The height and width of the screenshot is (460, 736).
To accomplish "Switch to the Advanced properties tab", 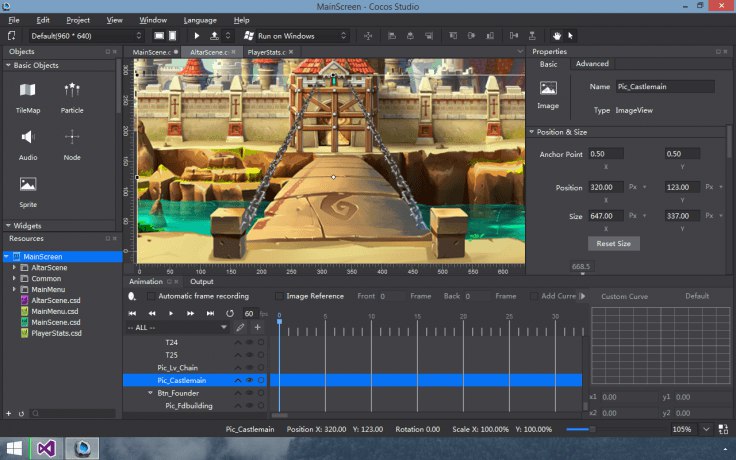I will pyautogui.click(x=592, y=64).
